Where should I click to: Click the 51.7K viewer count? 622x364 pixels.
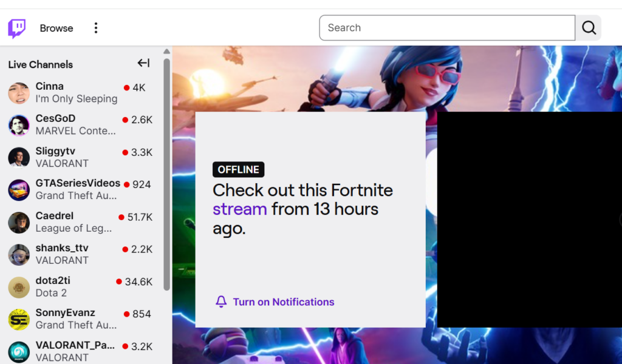(x=140, y=217)
